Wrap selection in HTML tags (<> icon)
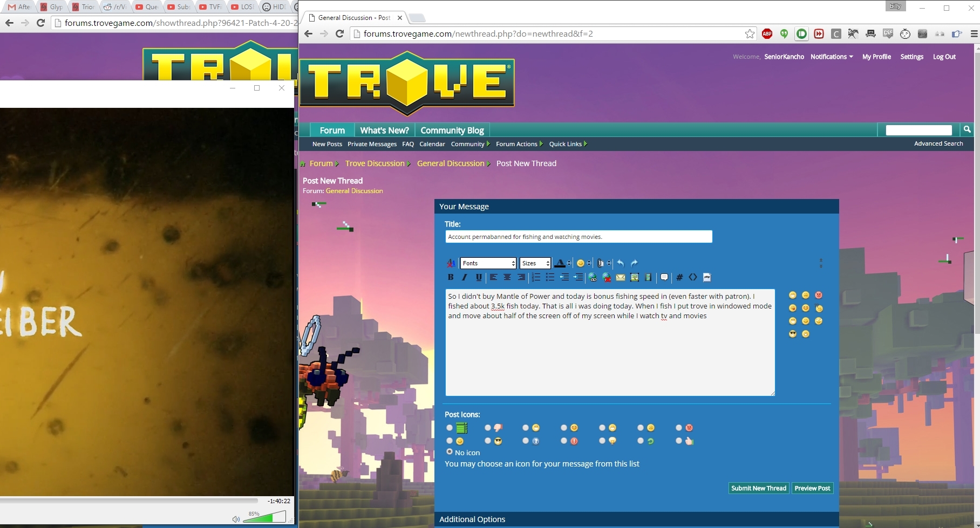This screenshot has width=980, height=528. pos(693,277)
